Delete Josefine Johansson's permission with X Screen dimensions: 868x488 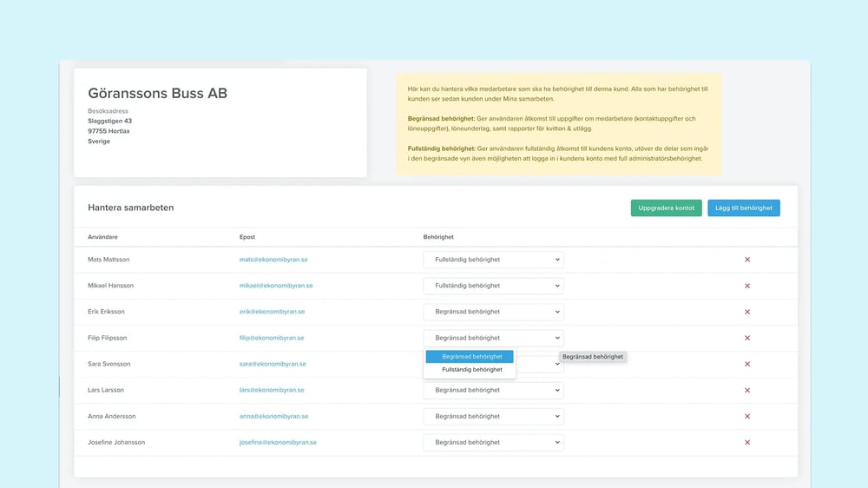747,442
